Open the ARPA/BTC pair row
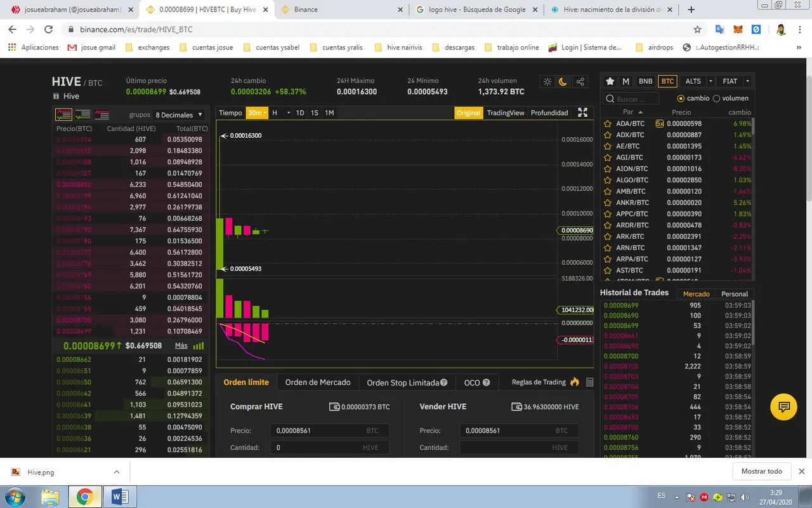 click(x=678, y=259)
